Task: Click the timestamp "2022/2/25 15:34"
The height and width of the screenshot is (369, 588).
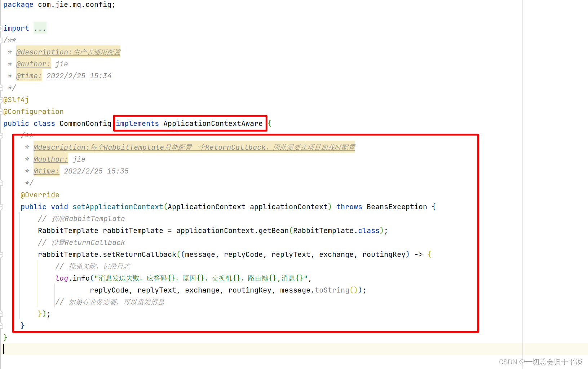Action: click(x=79, y=76)
